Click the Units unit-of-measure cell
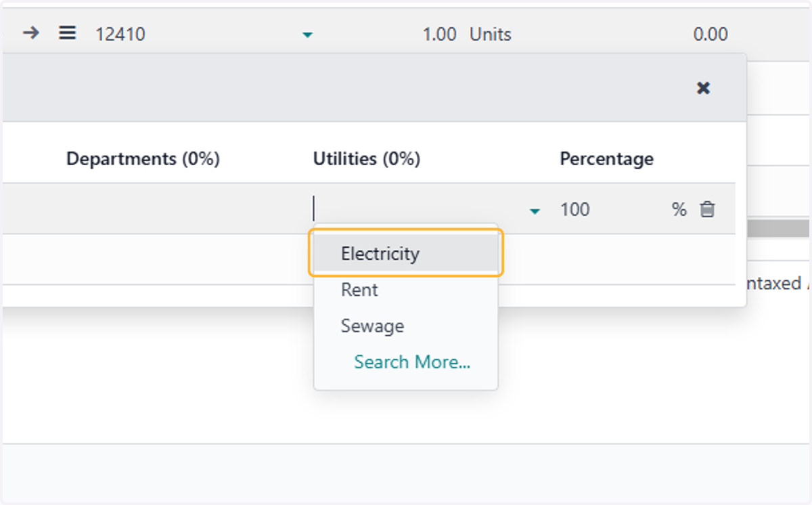The height and width of the screenshot is (505, 812). click(491, 34)
